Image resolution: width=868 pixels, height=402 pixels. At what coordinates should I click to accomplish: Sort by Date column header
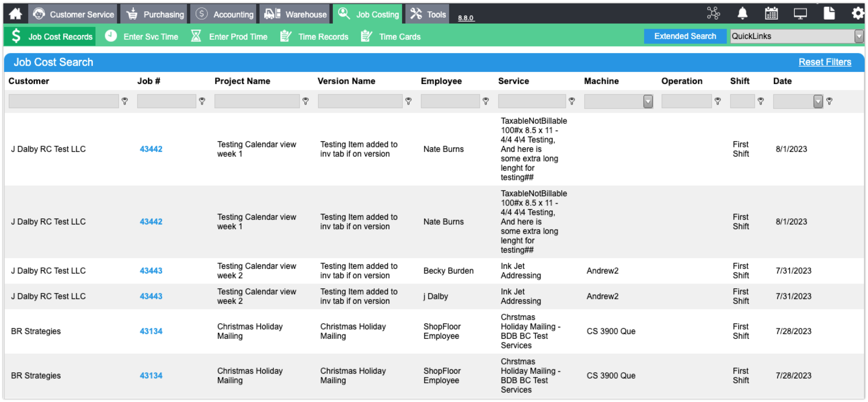[782, 81]
